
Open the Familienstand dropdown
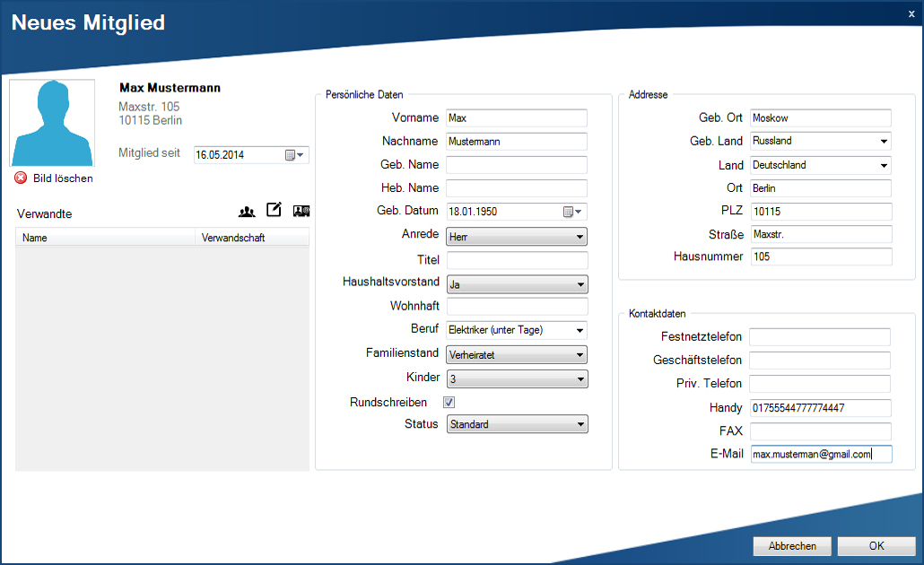(580, 355)
